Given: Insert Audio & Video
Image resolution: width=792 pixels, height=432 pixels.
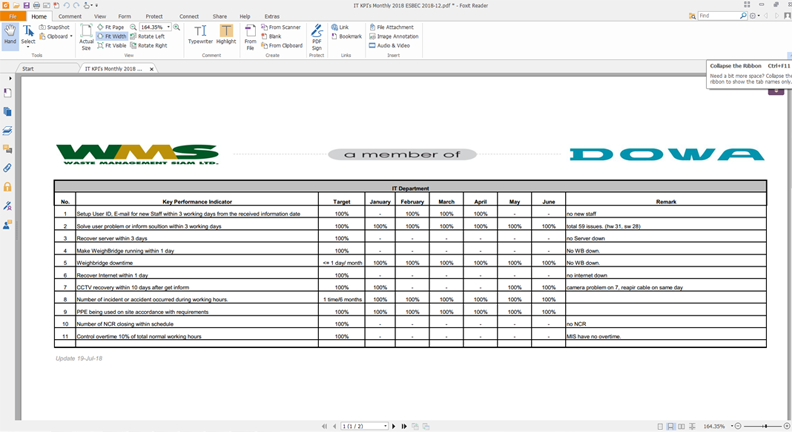Looking at the screenshot, I should click(x=389, y=45).
